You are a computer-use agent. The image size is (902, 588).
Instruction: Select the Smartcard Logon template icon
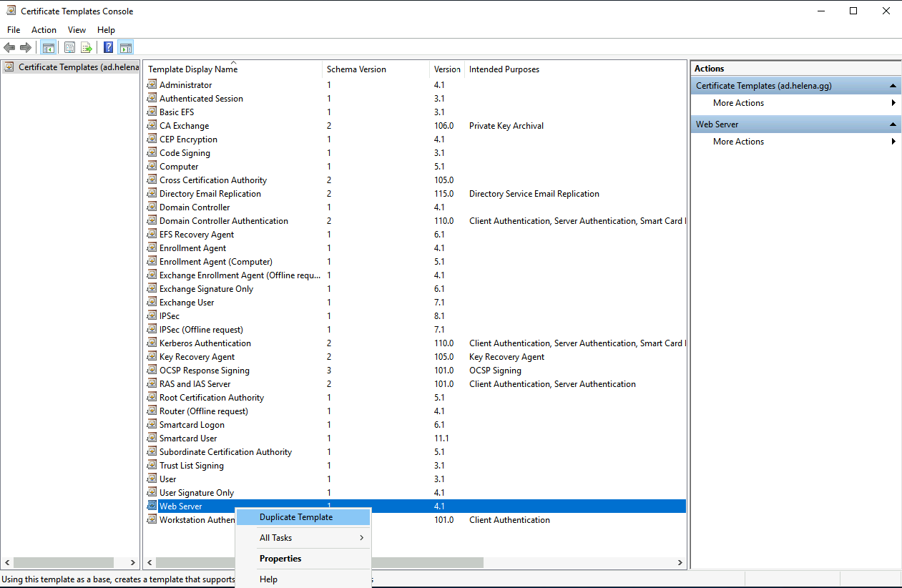pyautogui.click(x=152, y=425)
